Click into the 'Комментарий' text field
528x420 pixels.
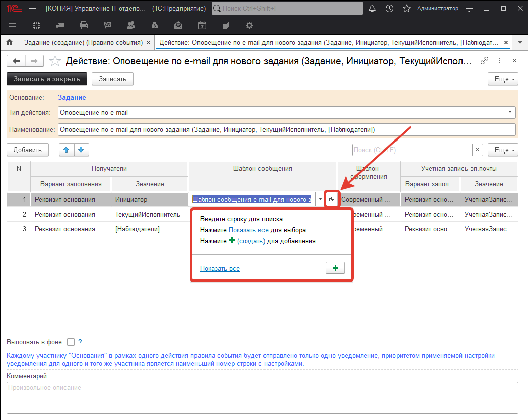(262, 397)
